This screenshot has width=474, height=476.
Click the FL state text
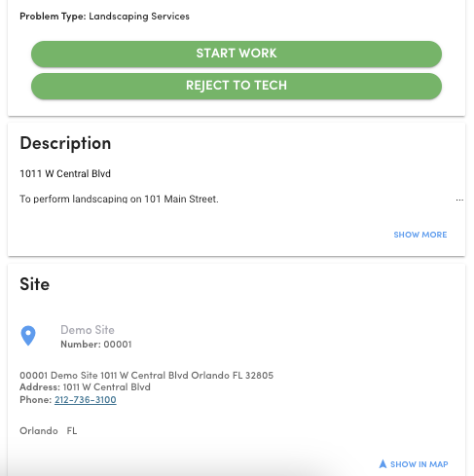point(72,430)
